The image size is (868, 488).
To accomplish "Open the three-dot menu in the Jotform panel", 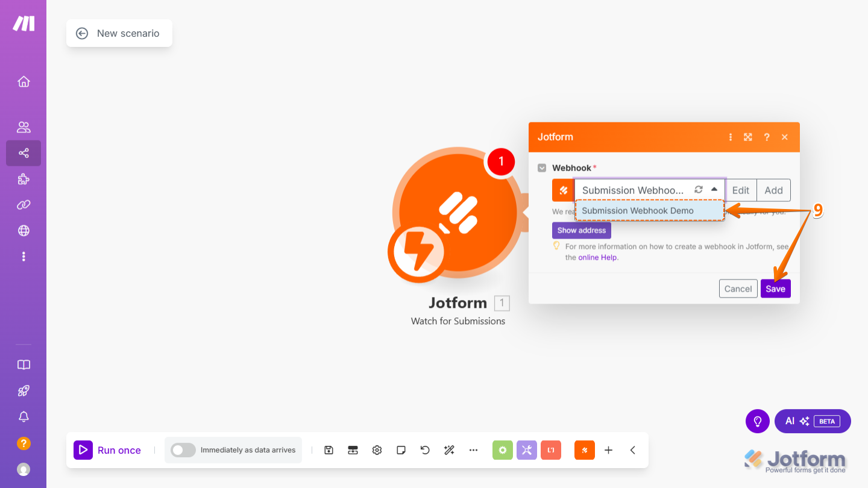I will point(730,137).
